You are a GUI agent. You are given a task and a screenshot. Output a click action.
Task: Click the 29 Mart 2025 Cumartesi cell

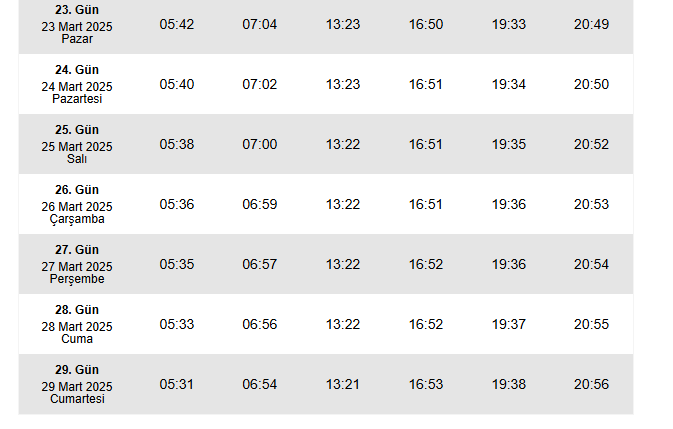pyautogui.click(x=77, y=384)
